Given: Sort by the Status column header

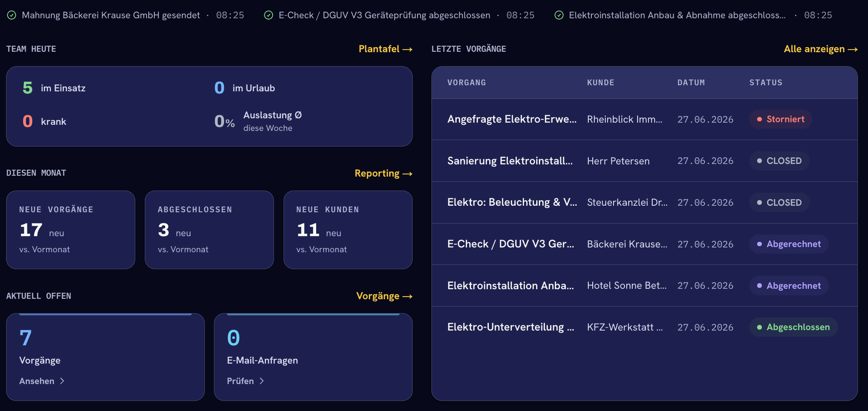Looking at the screenshot, I should pyautogui.click(x=766, y=82).
